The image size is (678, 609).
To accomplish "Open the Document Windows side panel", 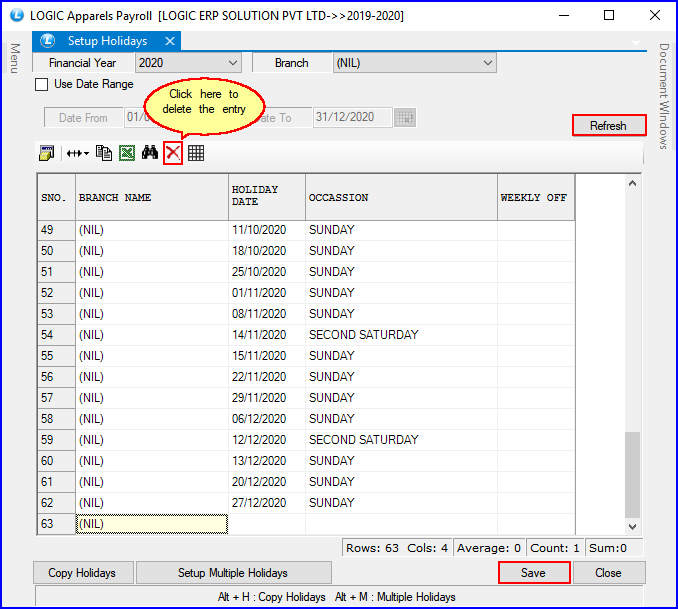I will coord(664,96).
